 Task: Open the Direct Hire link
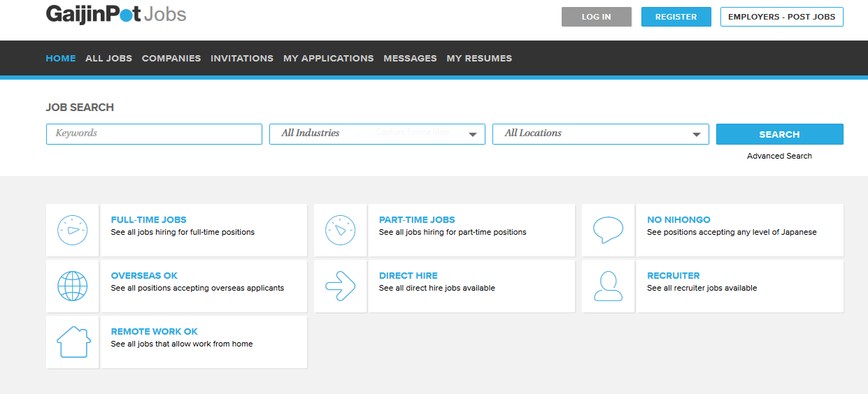(x=408, y=275)
